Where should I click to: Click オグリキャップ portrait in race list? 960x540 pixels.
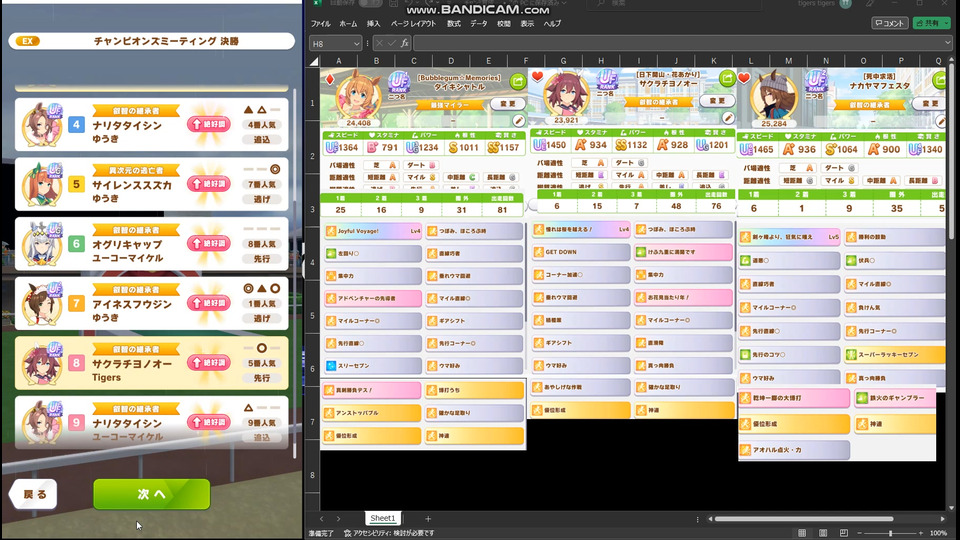(42, 244)
